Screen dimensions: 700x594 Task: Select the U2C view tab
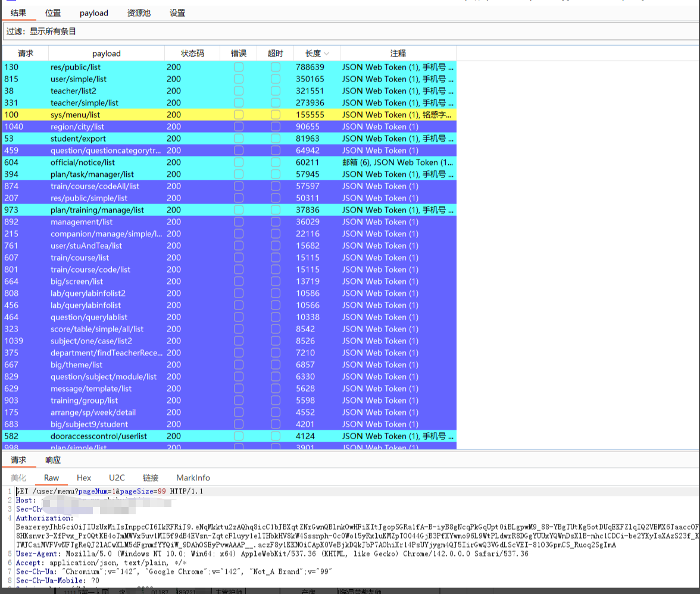point(117,477)
